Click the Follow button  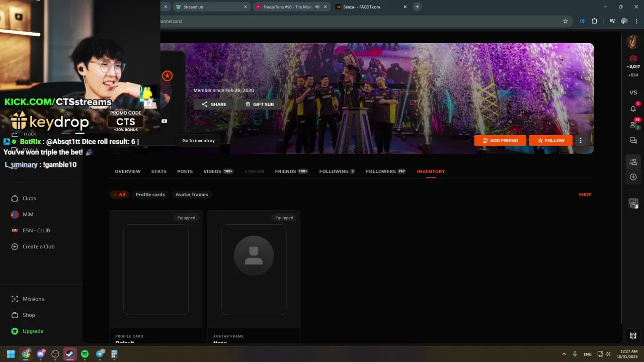550,141
